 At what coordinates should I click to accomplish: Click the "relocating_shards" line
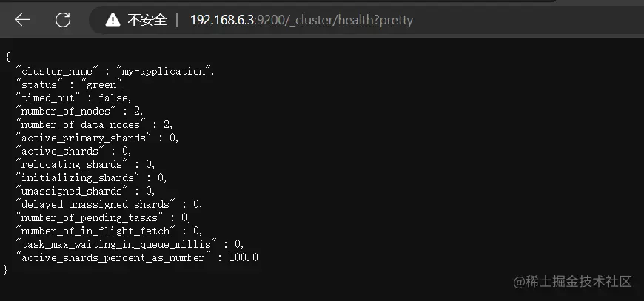85,164
